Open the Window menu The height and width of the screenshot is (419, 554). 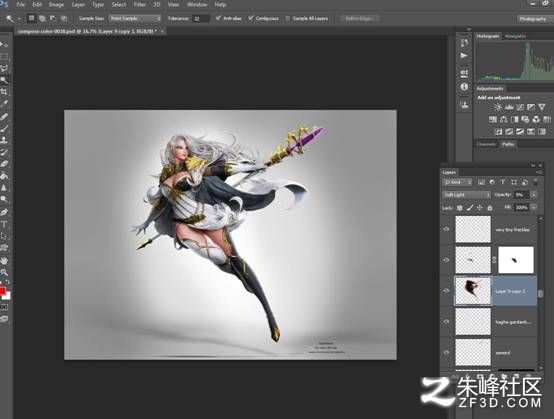tap(197, 5)
